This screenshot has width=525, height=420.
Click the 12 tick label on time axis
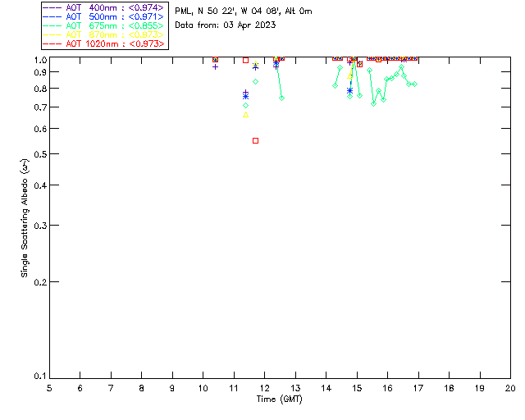pyautogui.click(x=264, y=388)
